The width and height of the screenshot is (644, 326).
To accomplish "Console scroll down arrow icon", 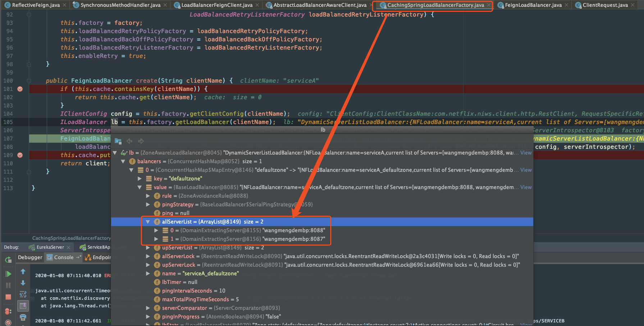I will 23,283.
